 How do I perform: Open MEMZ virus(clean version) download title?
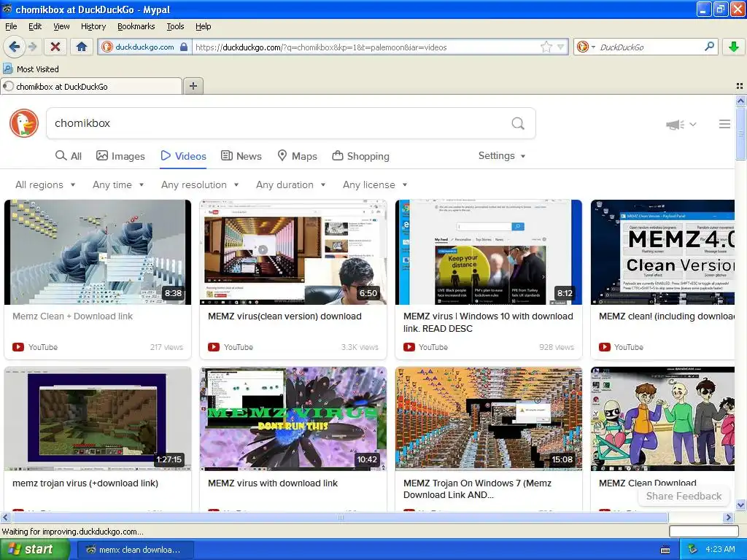[x=285, y=316]
